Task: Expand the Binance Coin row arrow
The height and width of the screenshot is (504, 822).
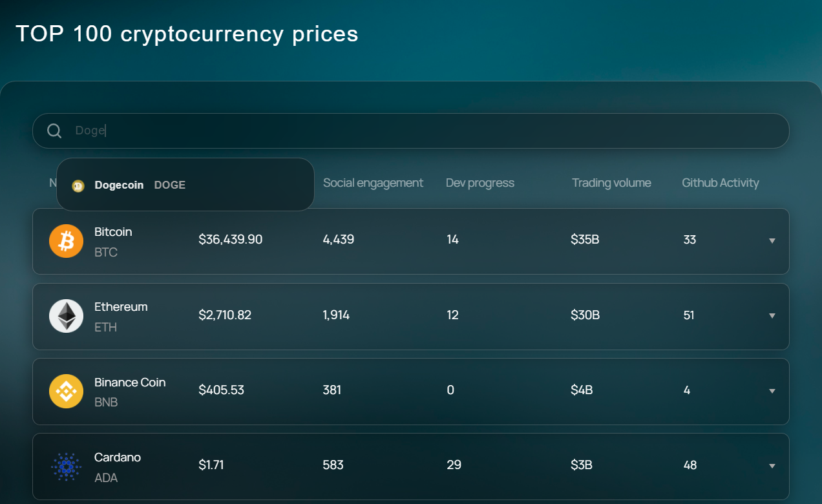Action: coord(772,391)
